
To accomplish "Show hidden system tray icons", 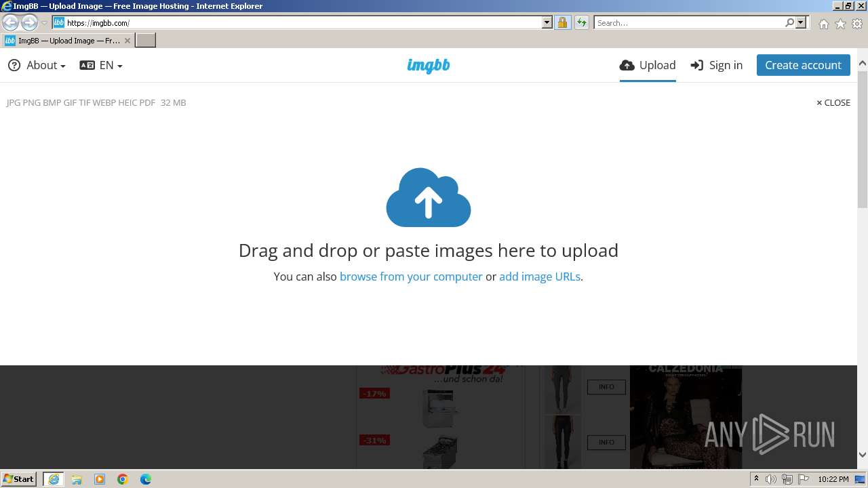I will click(x=756, y=479).
